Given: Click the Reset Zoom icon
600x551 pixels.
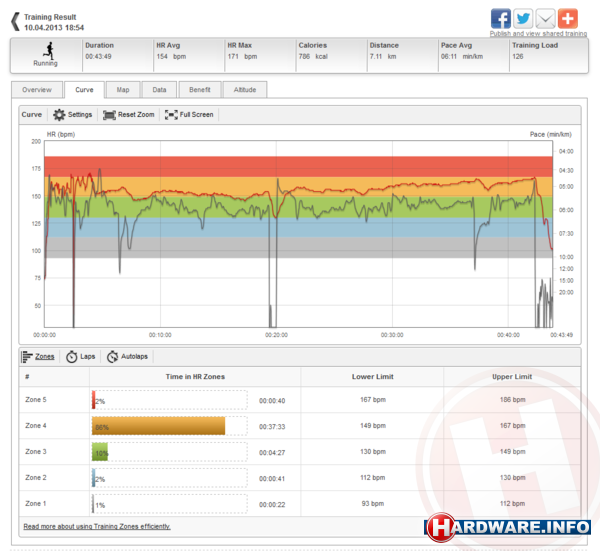Looking at the screenshot, I should 109,115.
